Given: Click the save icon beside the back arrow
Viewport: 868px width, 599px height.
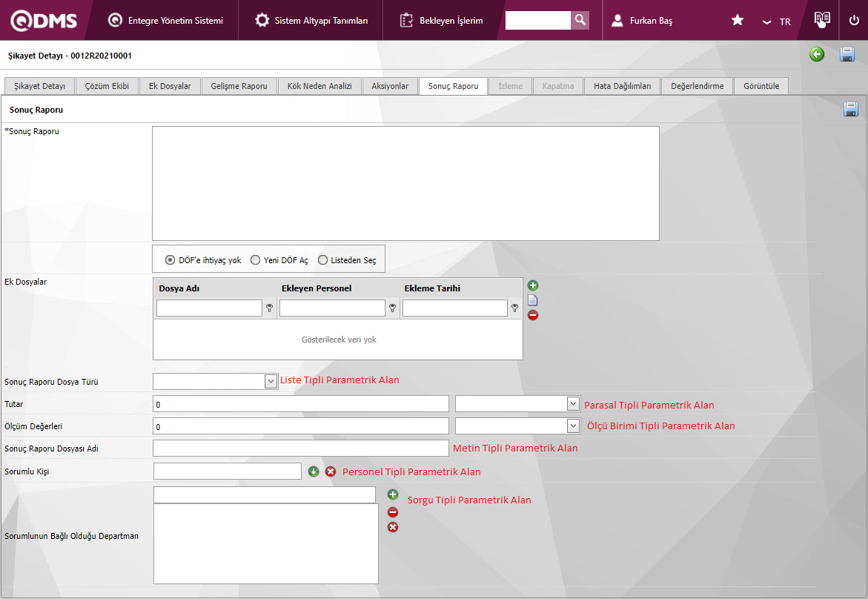Looking at the screenshot, I should [x=847, y=54].
